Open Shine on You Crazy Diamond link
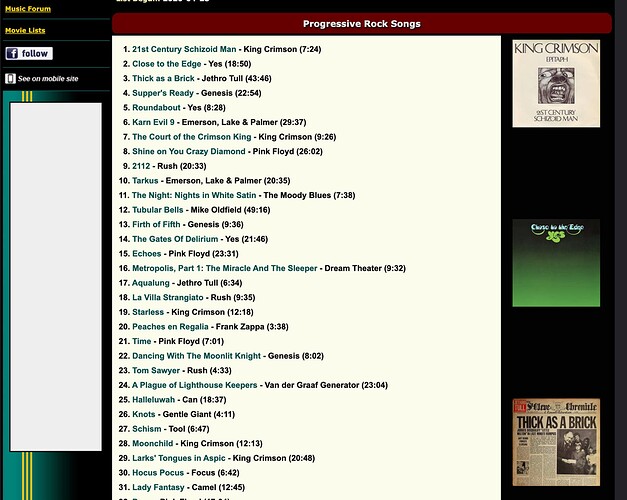The image size is (627, 500). [x=189, y=152]
